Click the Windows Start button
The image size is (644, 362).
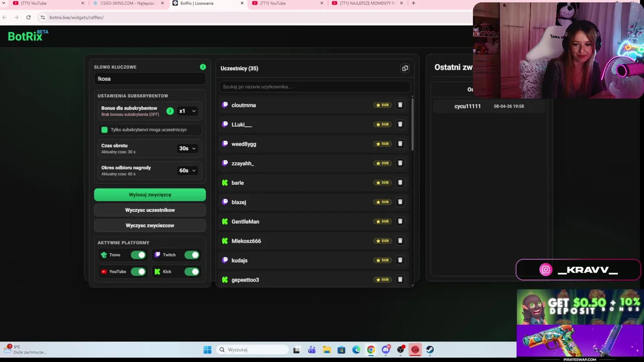tap(207, 349)
